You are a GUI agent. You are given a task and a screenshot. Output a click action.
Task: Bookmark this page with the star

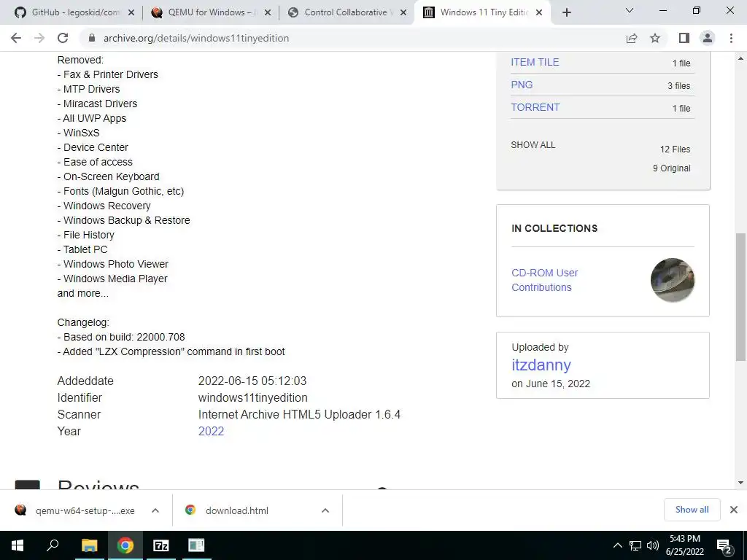pyautogui.click(x=655, y=38)
